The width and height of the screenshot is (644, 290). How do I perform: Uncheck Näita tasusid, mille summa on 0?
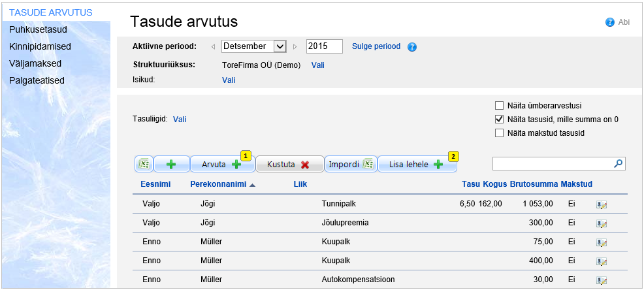pos(500,119)
